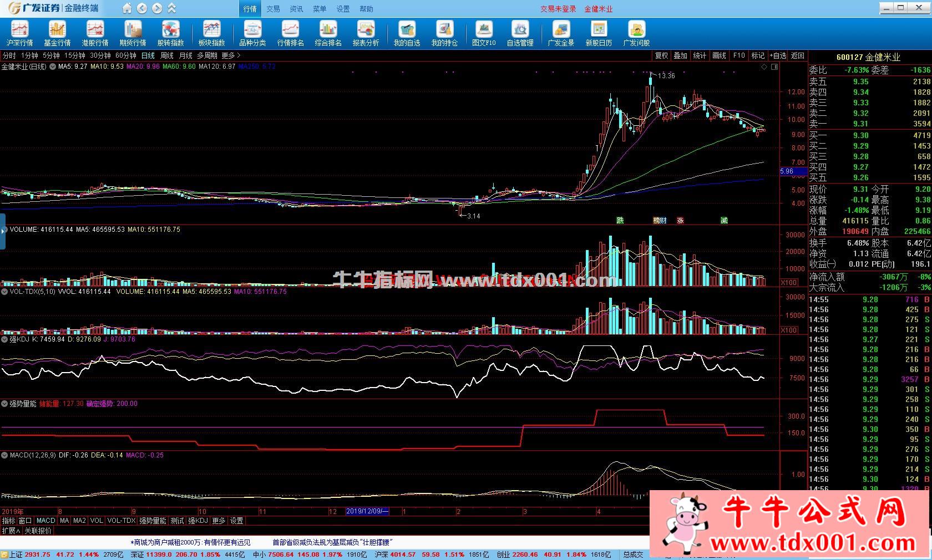Screen dimensions: 932x560
Task: Open 品种分类 category icon
Action: 252,33
